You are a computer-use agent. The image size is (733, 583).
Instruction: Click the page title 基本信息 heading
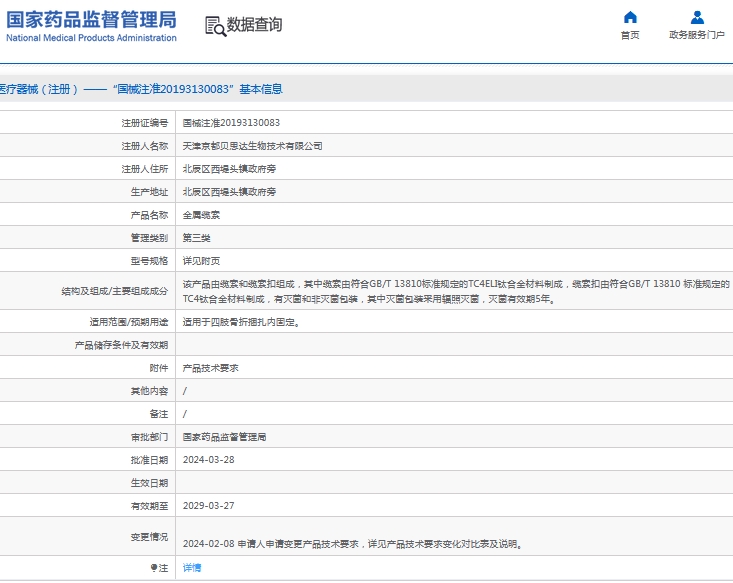point(261,89)
